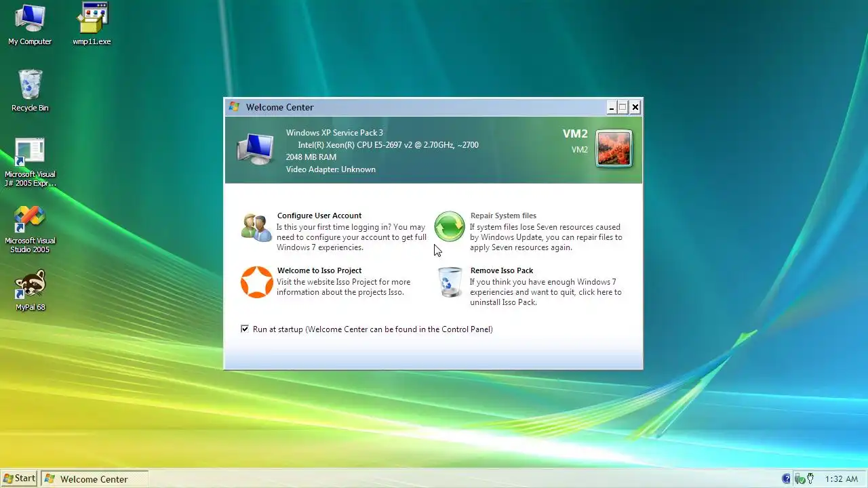Open the Configure User Account link
This screenshot has width=868, height=488.
coord(319,216)
